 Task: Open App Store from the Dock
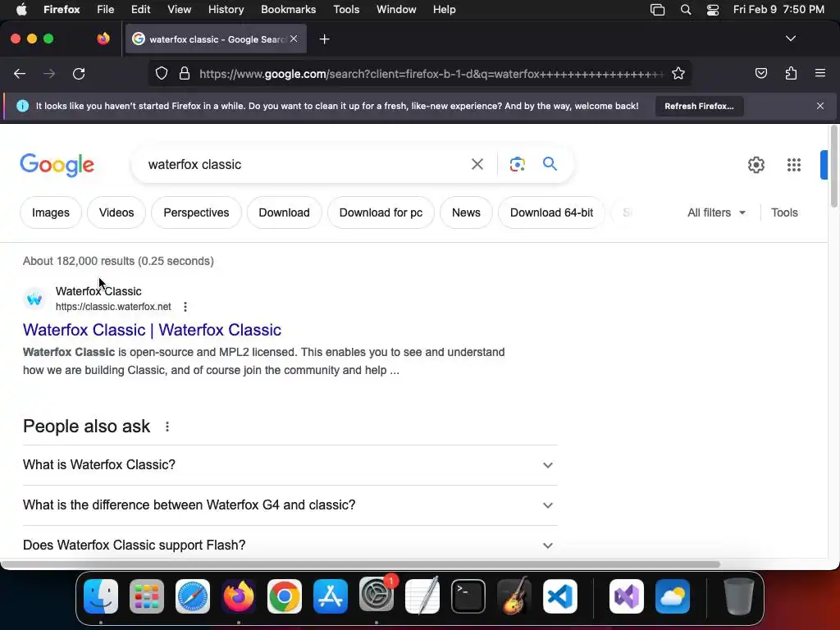[331, 596]
